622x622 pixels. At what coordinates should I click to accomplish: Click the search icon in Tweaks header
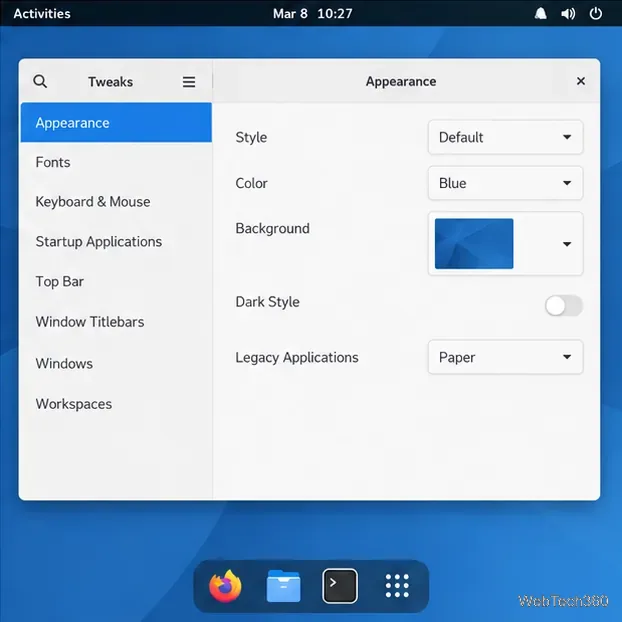[40, 81]
